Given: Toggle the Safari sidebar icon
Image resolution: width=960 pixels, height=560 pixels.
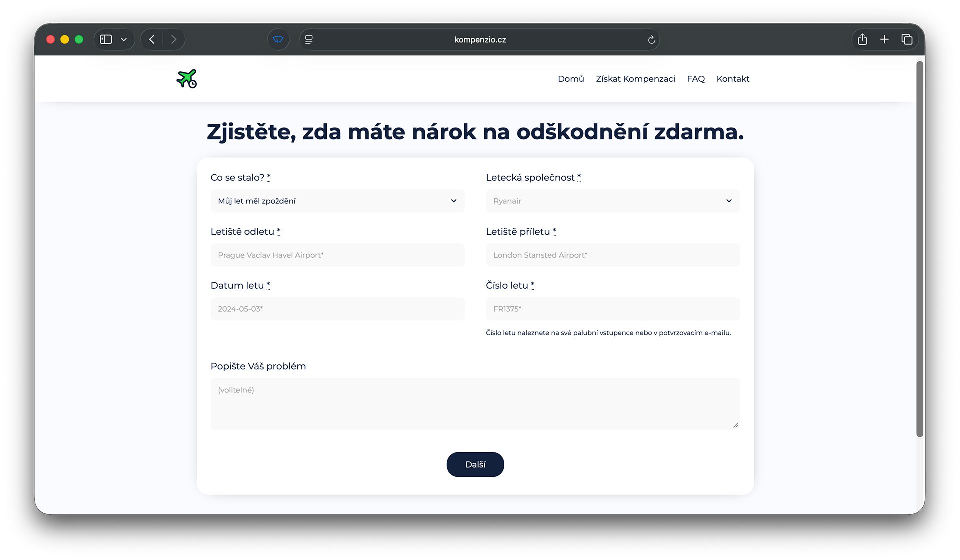Looking at the screenshot, I should (106, 39).
